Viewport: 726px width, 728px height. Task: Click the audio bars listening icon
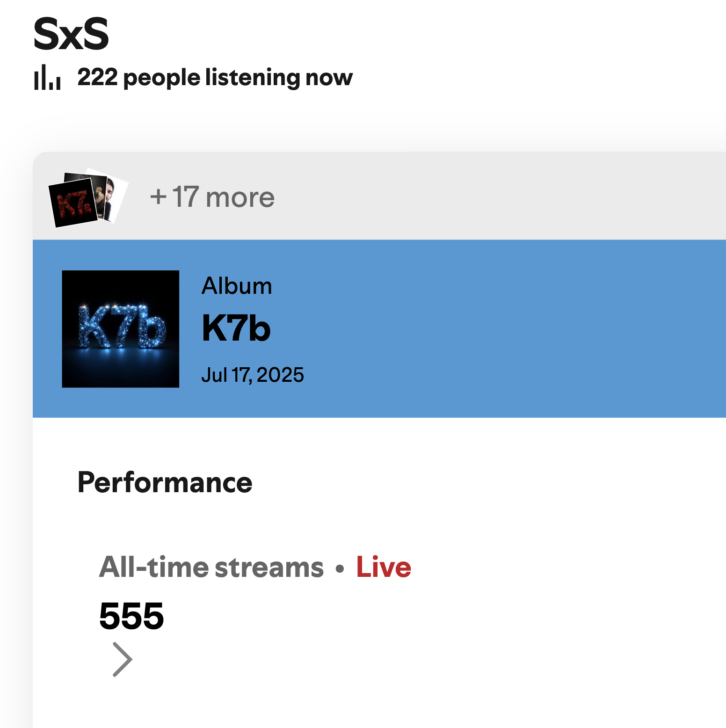47,78
